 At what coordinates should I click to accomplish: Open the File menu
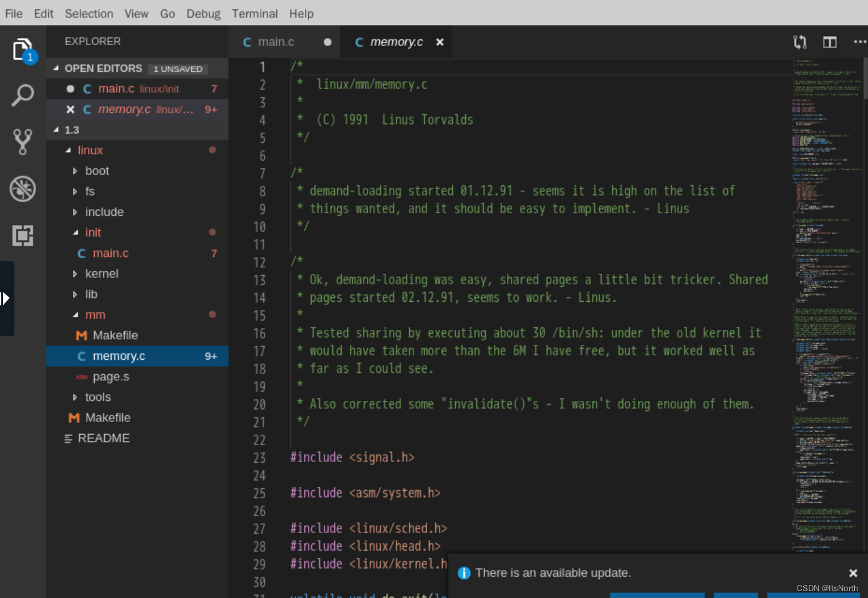pos(14,13)
